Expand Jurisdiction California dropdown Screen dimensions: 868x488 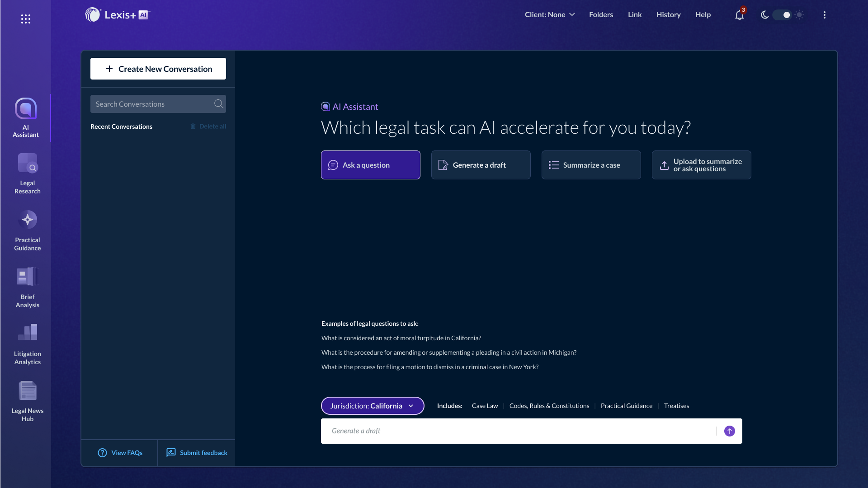[373, 406]
